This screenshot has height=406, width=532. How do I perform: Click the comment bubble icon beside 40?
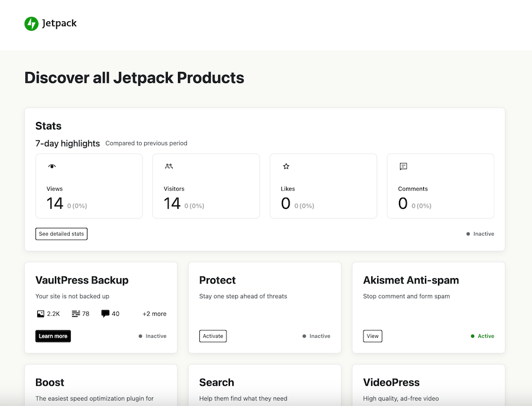pyautogui.click(x=105, y=314)
